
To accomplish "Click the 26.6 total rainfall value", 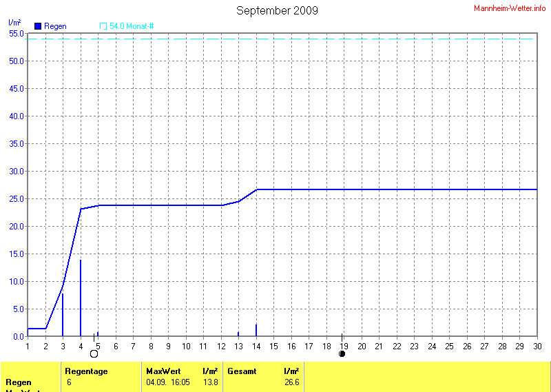I will point(291,382).
